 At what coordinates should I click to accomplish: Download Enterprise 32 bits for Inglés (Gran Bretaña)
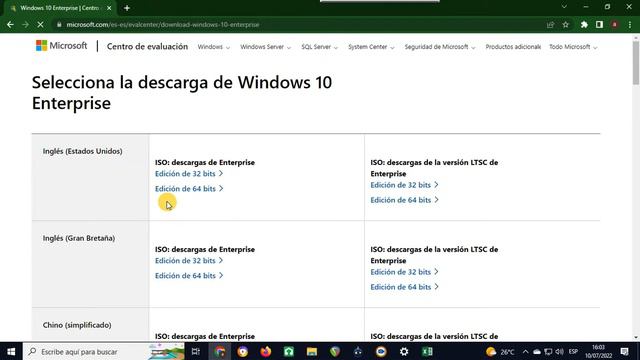coord(189,260)
